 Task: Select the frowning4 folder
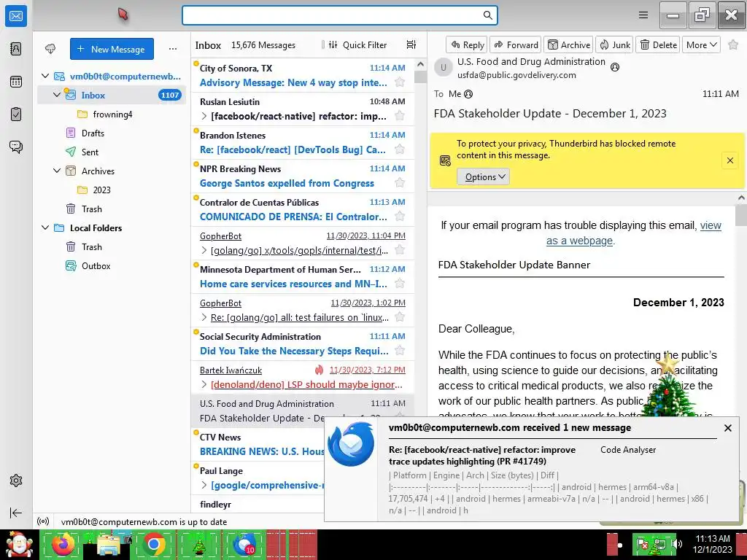tap(112, 114)
